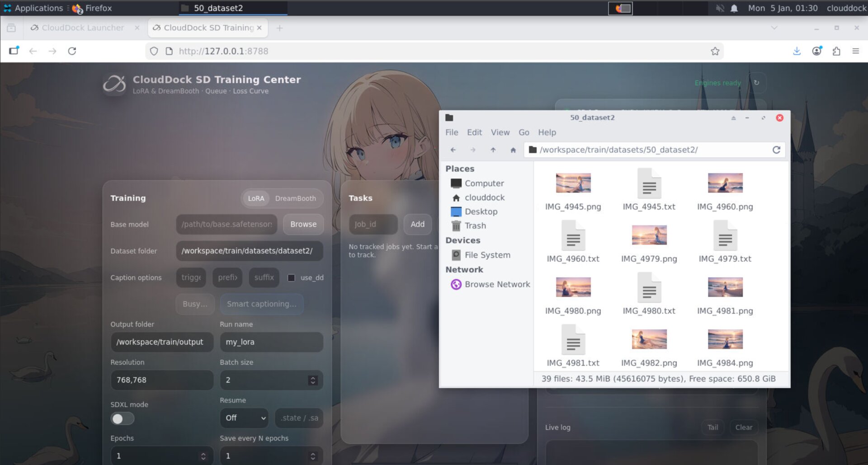This screenshot has height=465, width=868.
Task: Open the notification bell in system panel
Action: (x=734, y=8)
